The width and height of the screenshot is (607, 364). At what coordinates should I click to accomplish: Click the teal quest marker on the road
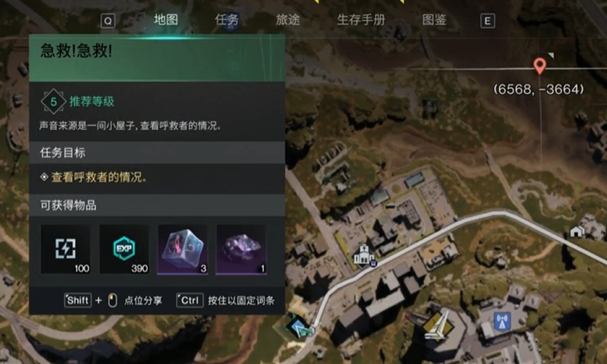point(300,327)
